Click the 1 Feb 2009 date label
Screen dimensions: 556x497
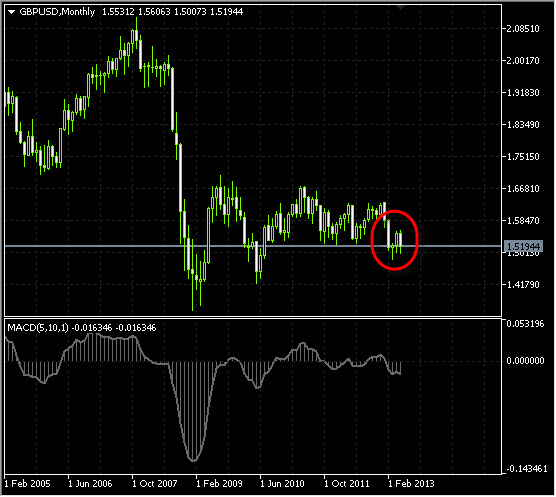pyautogui.click(x=219, y=484)
